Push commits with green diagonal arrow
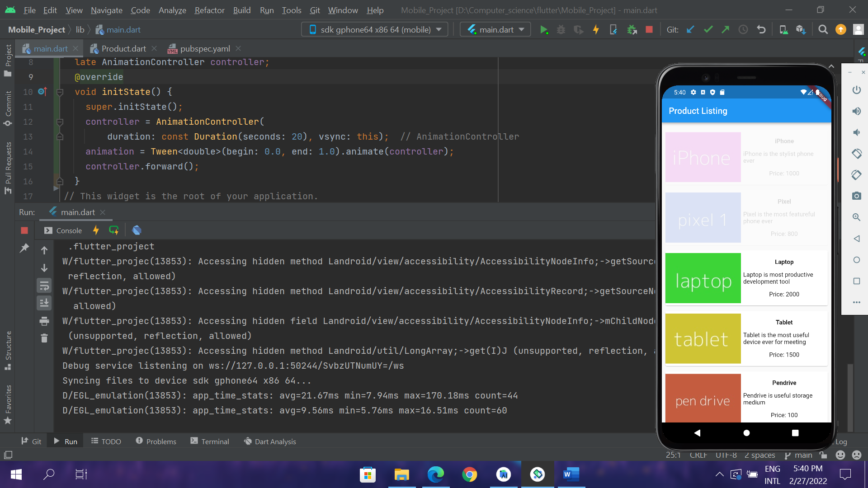 coord(726,30)
